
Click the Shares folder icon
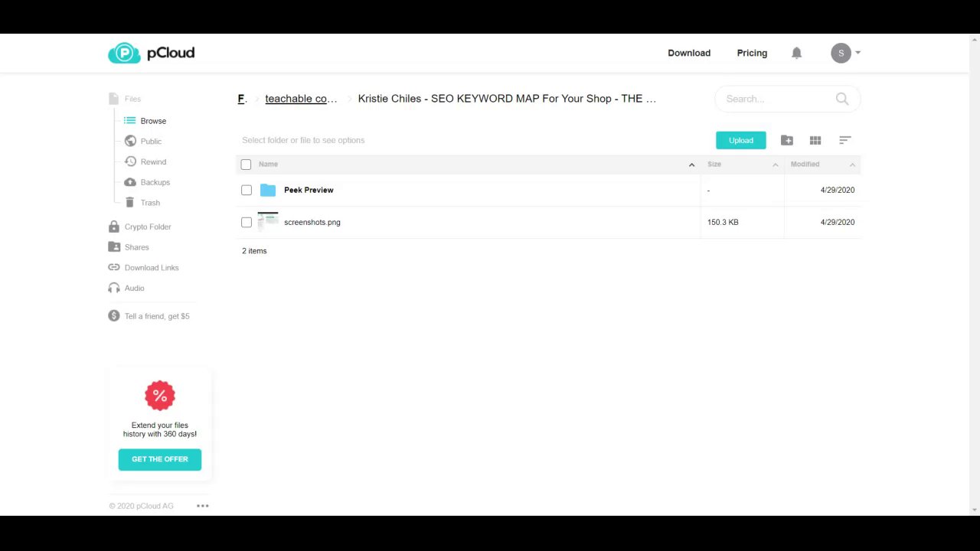point(114,246)
